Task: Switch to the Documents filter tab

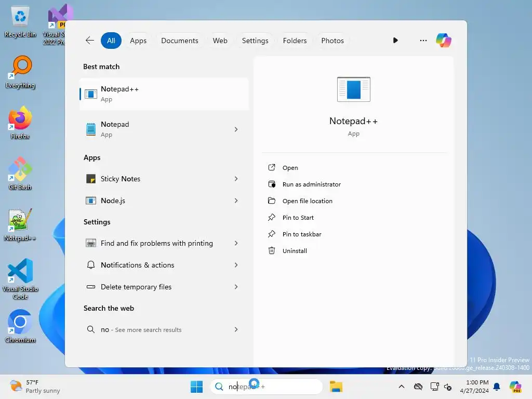Action: click(x=179, y=41)
